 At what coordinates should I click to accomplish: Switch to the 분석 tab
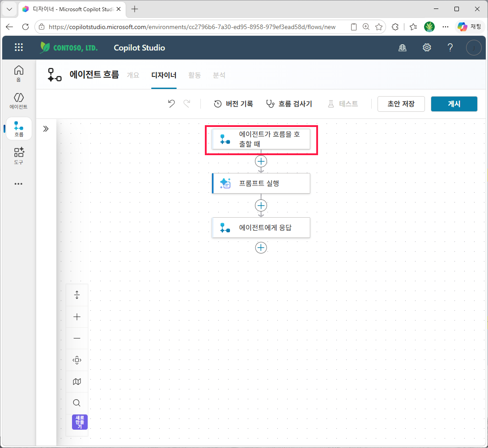click(x=219, y=75)
